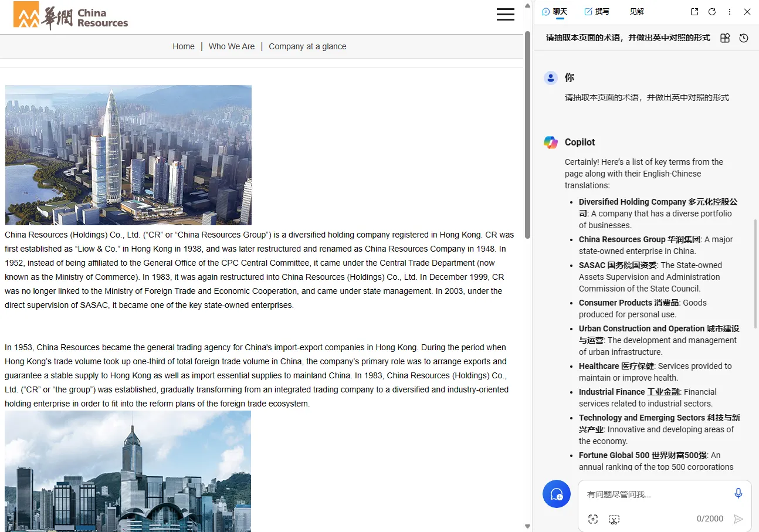Image resolution: width=759 pixels, height=532 pixels.
Task: Switch to the 撰写 tab
Action: [x=597, y=12]
